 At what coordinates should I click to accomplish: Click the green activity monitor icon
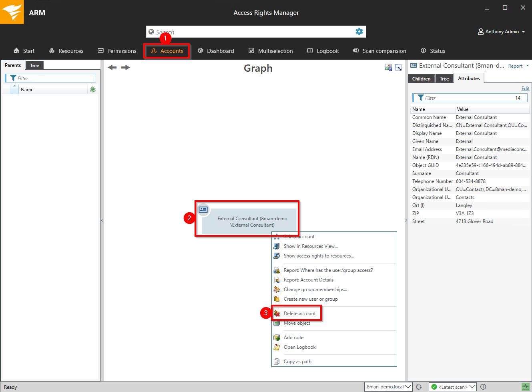[525, 387]
